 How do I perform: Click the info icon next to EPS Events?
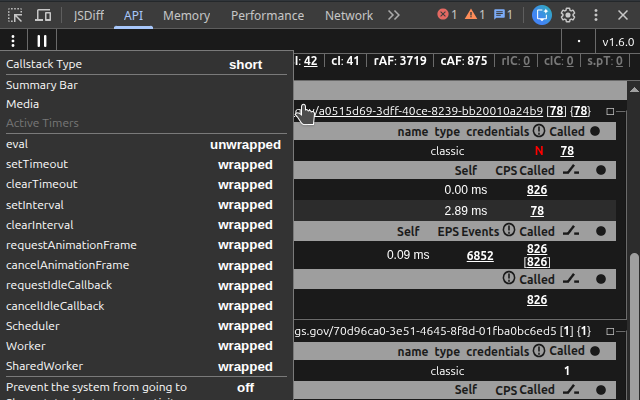(509, 230)
